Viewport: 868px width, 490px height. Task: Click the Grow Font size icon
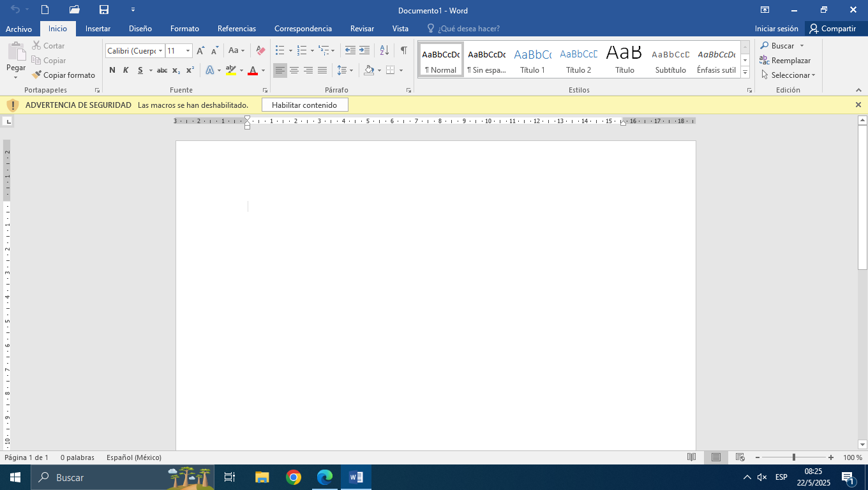200,50
